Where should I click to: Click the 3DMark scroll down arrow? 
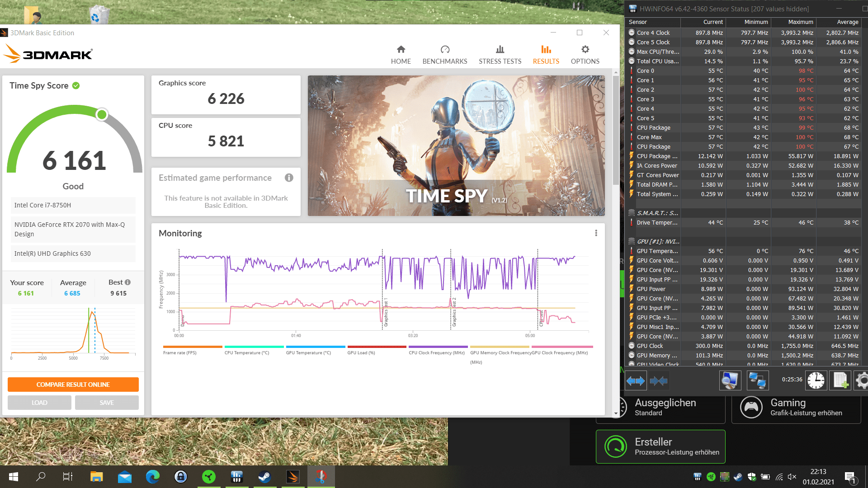tap(616, 413)
